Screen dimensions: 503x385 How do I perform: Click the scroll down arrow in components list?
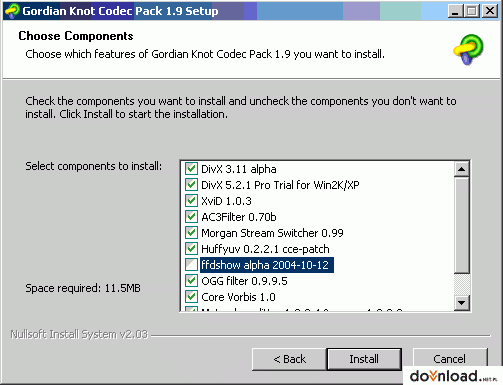click(462, 303)
